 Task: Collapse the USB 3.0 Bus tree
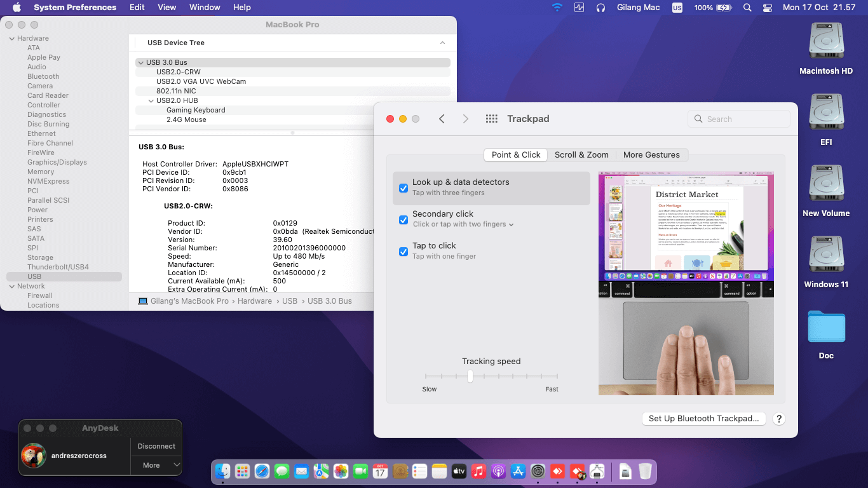tap(140, 62)
